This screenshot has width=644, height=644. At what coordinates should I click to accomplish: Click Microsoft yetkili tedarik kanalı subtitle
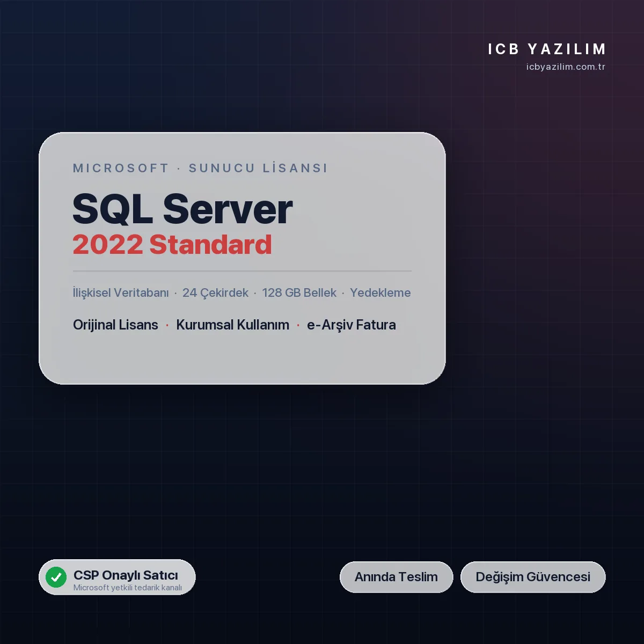[128, 588]
